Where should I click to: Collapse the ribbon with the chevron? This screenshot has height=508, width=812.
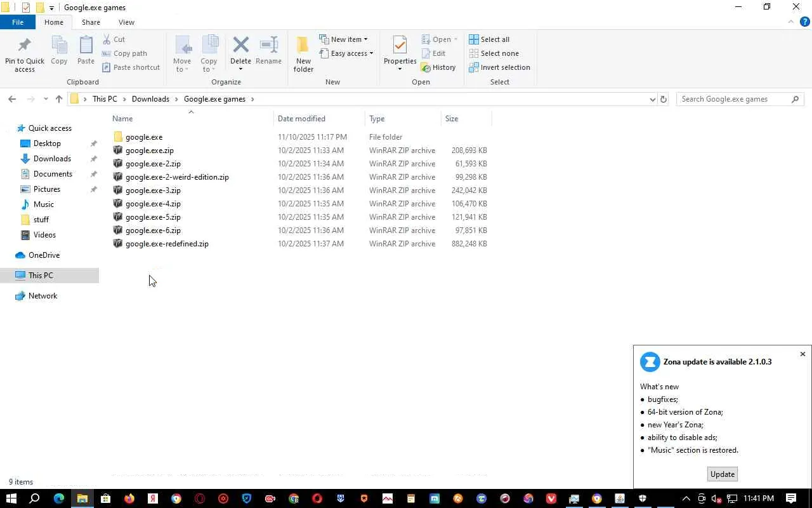[x=791, y=22]
